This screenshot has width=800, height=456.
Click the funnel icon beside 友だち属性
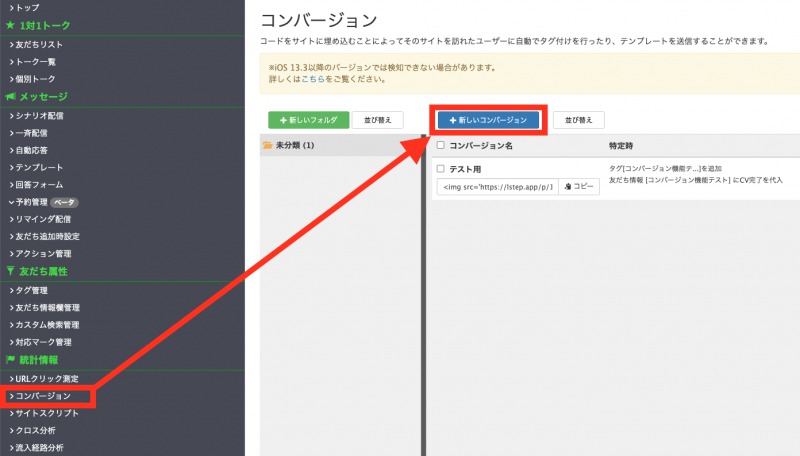[x=10, y=271]
